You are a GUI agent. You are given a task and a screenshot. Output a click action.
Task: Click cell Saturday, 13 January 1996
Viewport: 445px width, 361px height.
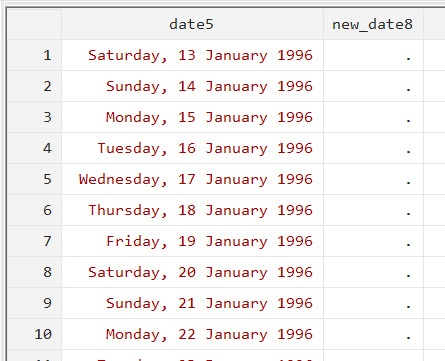[x=192, y=55]
